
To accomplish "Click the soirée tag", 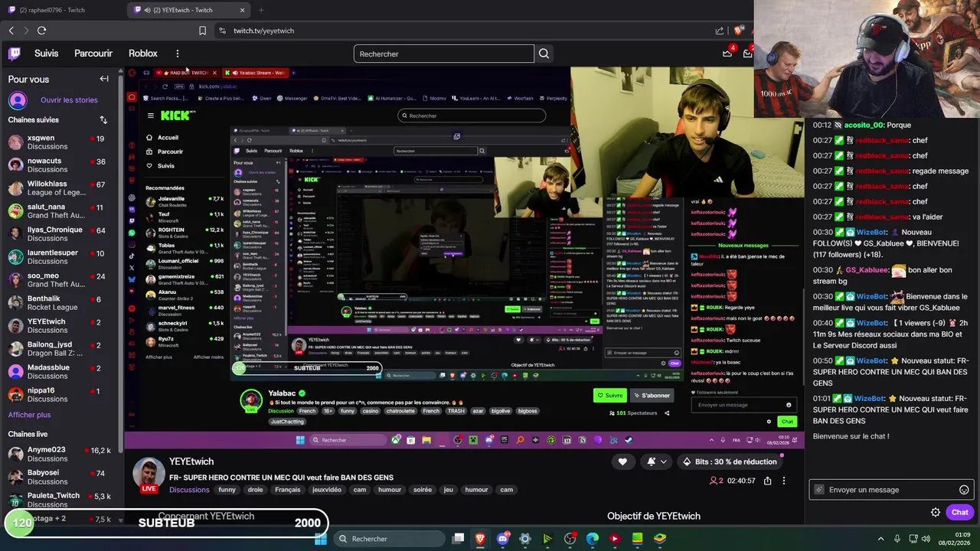I will (x=423, y=490).
